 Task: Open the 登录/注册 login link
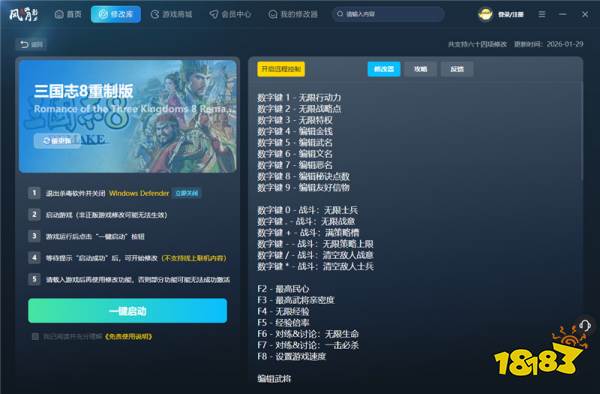point(510,15)
